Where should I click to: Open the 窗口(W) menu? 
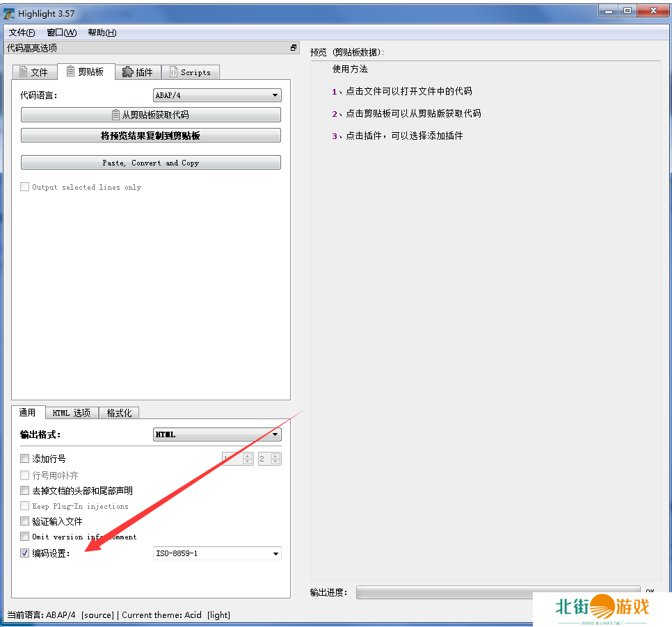click(61, 33)
